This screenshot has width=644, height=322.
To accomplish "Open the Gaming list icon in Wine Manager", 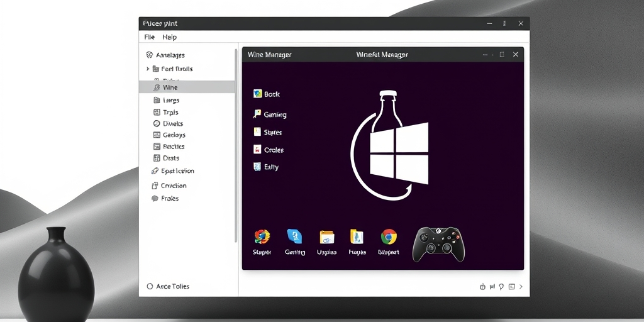I will click(x=257, y=114).
